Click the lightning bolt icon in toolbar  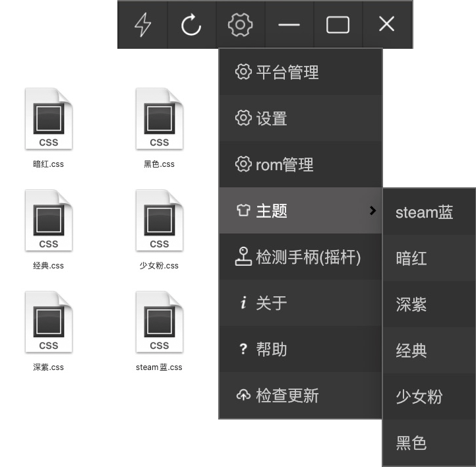click(x=142, y=25)
